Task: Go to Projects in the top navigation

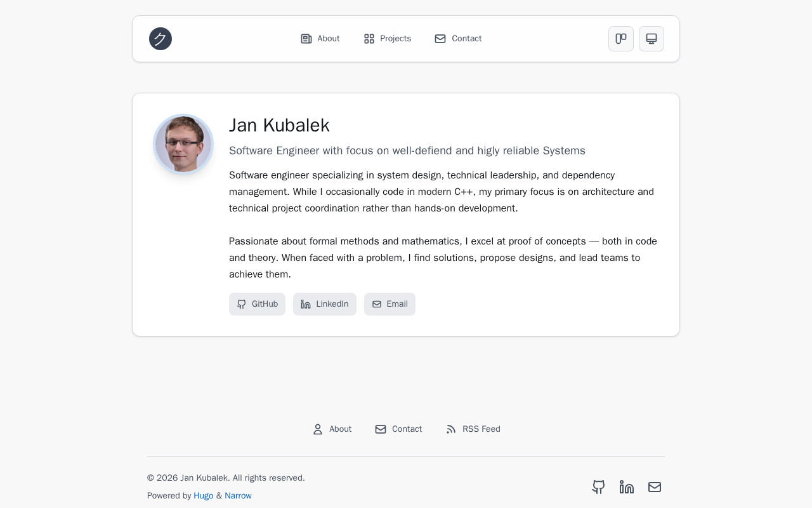Action: coord(388,39)
